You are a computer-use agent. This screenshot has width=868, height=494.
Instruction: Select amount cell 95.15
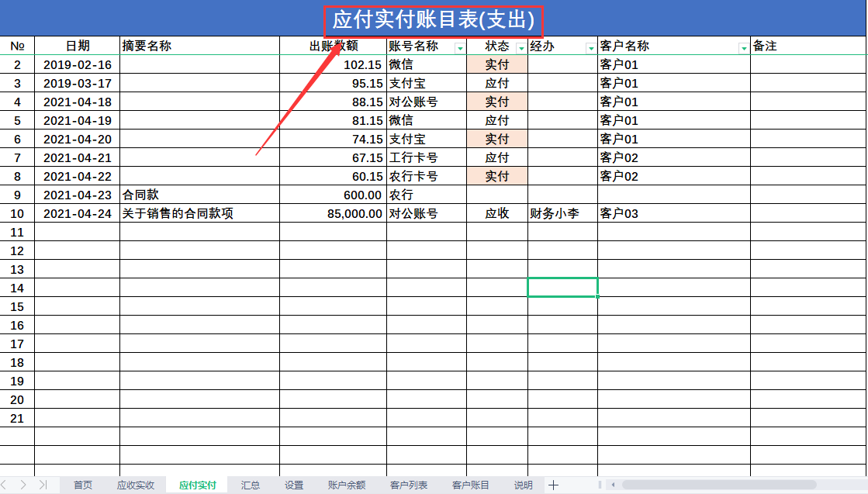(334, 84)
